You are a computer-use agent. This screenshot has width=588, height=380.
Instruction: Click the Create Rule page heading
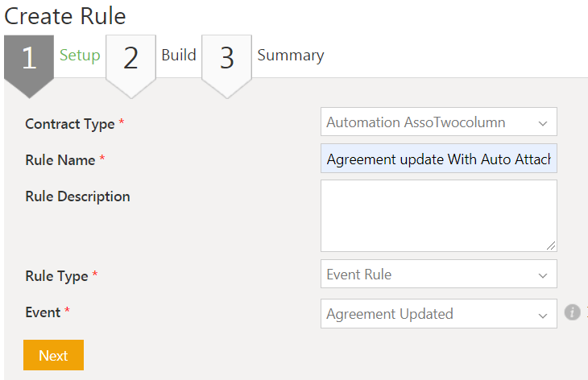65,15
